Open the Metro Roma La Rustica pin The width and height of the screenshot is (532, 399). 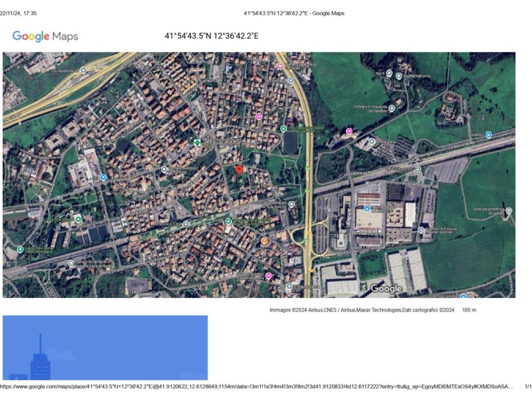[x=367, y=209]
